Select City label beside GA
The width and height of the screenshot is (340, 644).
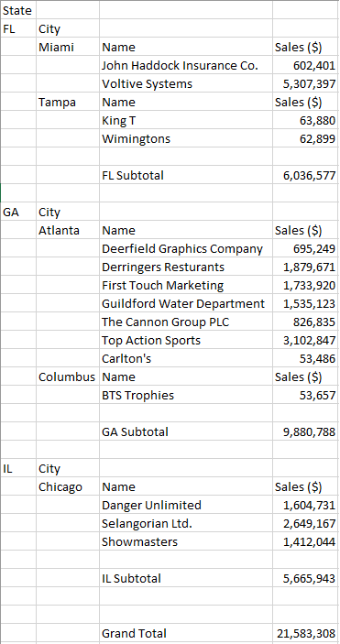pyautogui.click(x=68, y=212)
